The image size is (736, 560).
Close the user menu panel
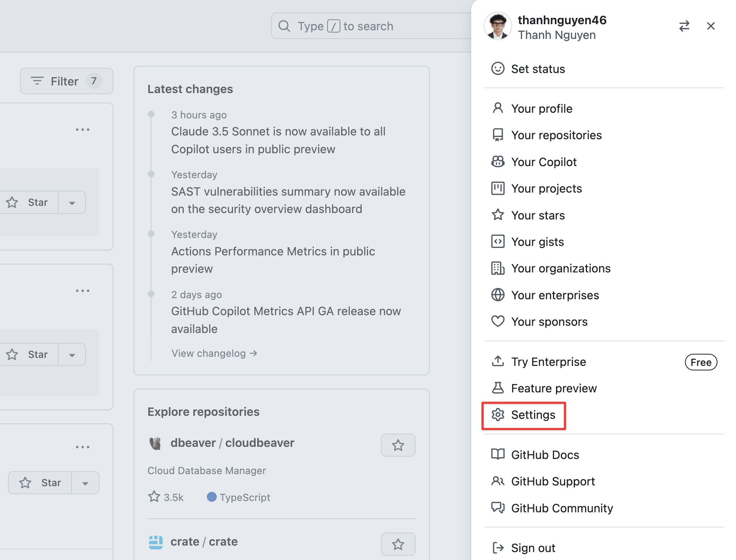(711, 26)
